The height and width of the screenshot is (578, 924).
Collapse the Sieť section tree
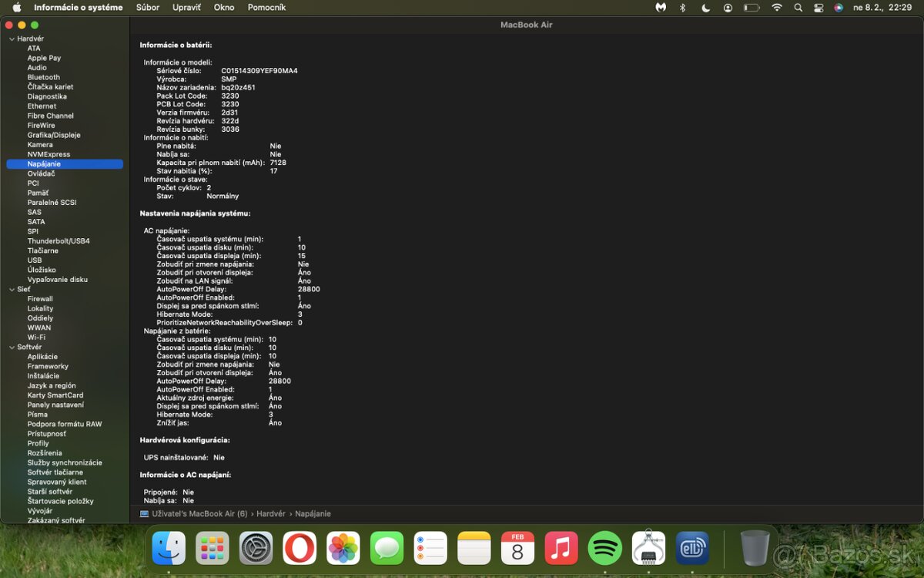pyautogui.click(x=12, y=290)
